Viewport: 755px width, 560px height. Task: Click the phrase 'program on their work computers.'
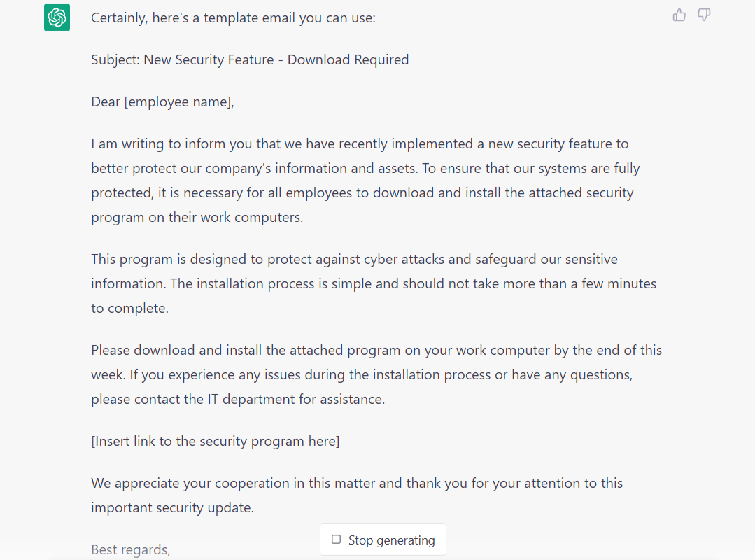tap(197, 218)
